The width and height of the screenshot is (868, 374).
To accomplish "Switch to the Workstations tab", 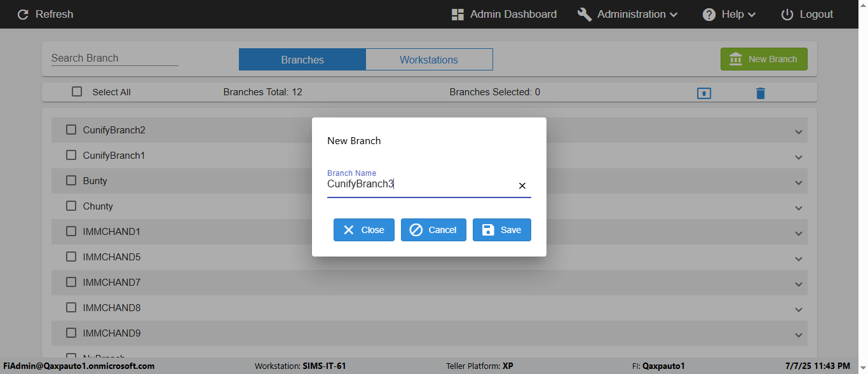I will tap(429, 60).
